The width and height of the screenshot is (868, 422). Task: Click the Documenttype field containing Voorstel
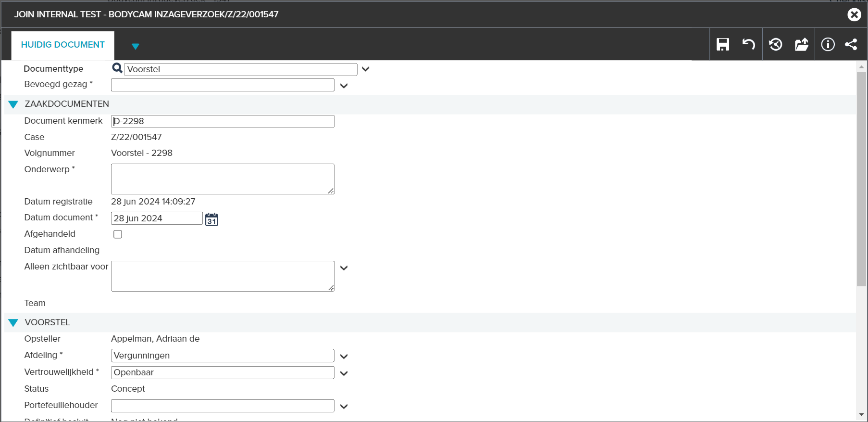point(241,69)
